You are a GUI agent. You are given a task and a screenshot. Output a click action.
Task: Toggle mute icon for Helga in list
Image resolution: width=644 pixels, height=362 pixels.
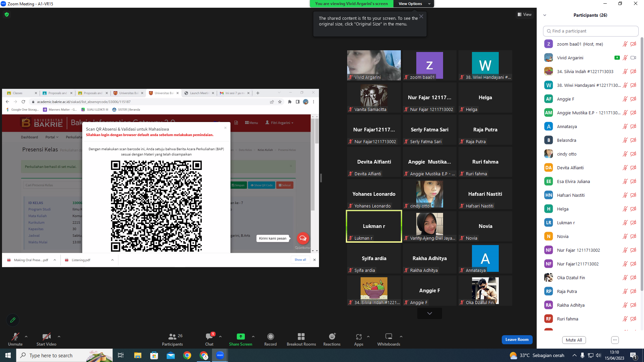[625, 209]
